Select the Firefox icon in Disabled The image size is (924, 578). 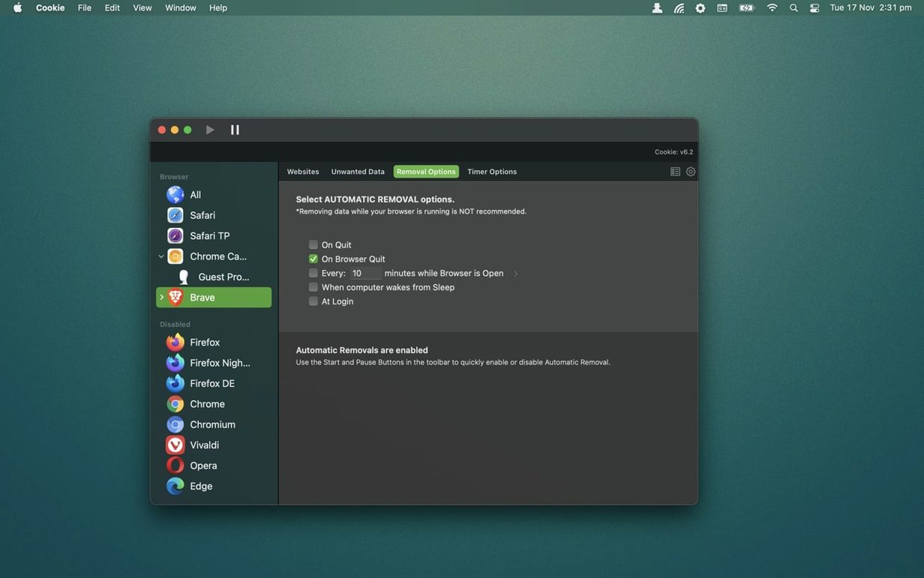(175, 343)
